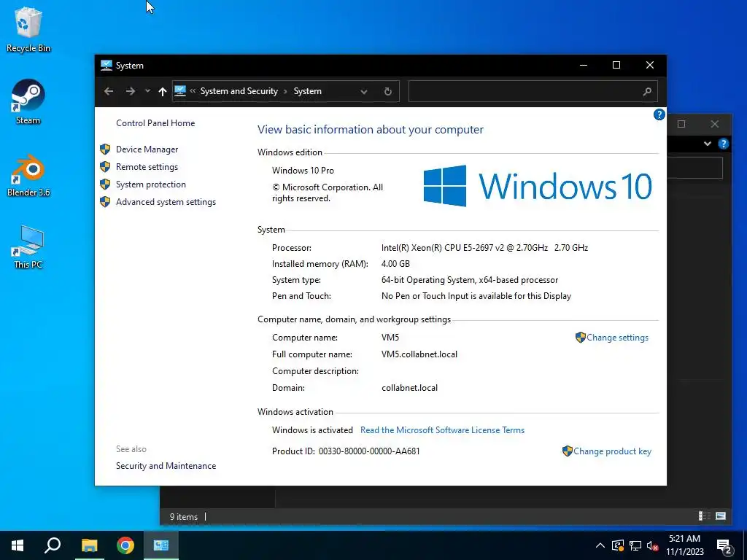Click the Control Panel address bar icon
This screenshot has width=747, height=560.
[180, 91]
